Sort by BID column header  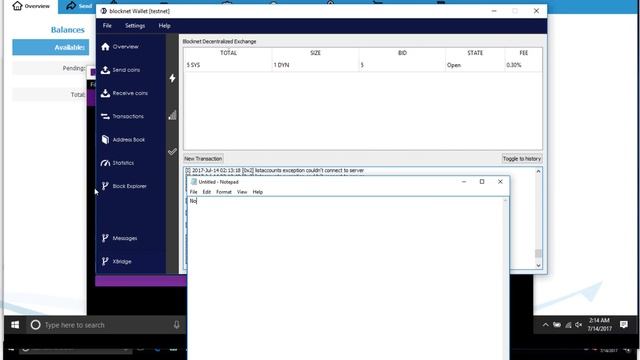click(x=402, y=53)
